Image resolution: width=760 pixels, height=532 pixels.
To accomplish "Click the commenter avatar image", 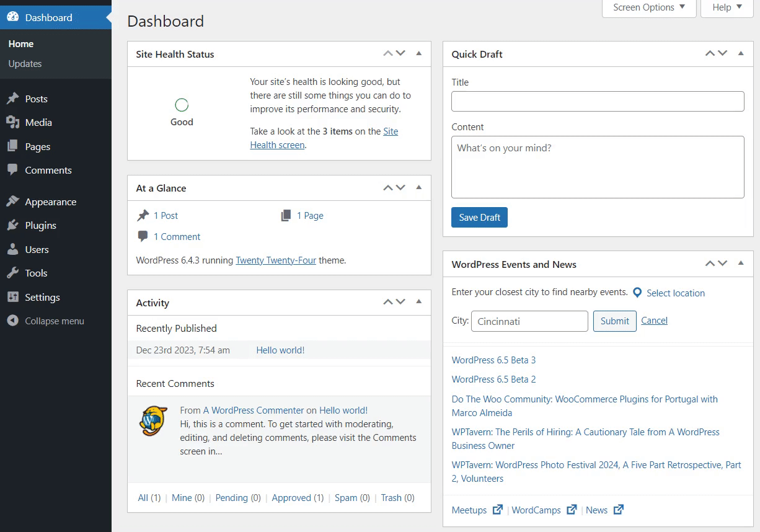I will click(x=152, y=421).
